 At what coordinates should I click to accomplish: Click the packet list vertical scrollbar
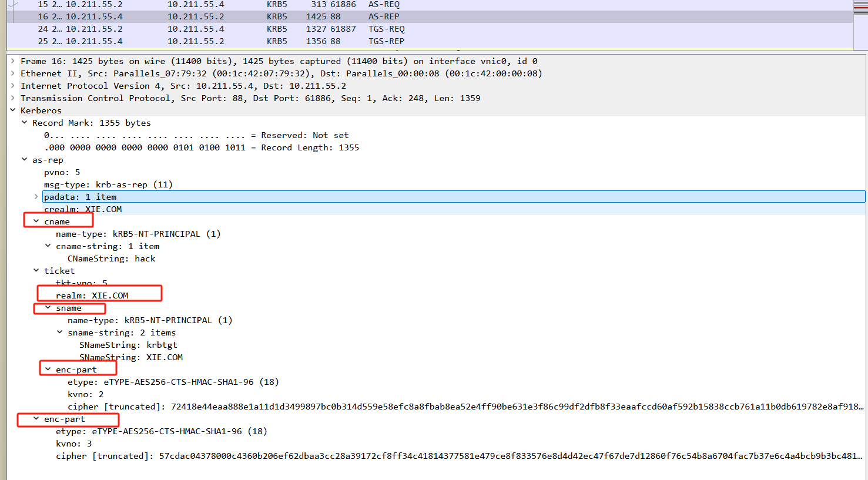click(860, 25)
